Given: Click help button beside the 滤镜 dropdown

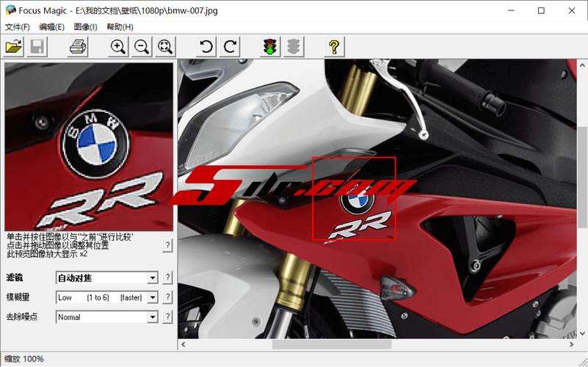Looking at the screenshot, I should (167, 278).
